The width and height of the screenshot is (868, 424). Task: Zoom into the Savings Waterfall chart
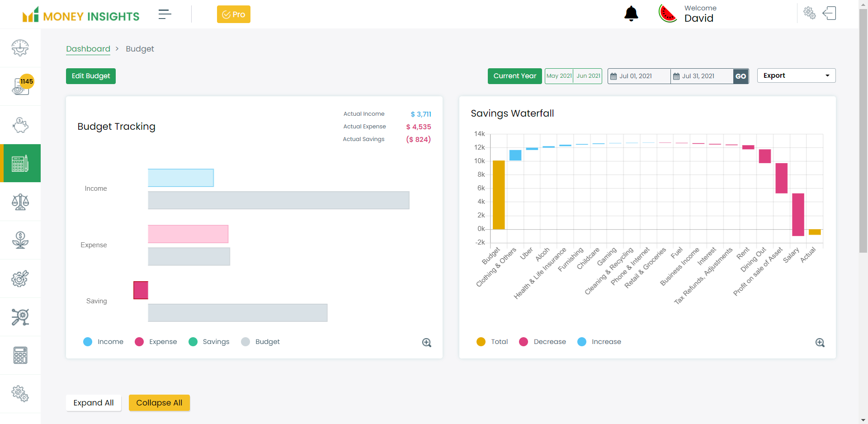tap(820, 343)
